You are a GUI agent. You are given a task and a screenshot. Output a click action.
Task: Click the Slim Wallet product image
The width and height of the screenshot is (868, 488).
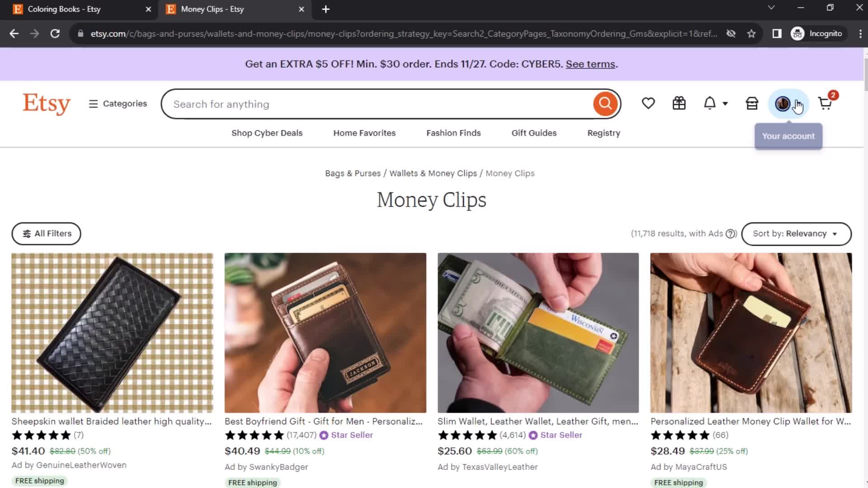(x=538, y=332)
